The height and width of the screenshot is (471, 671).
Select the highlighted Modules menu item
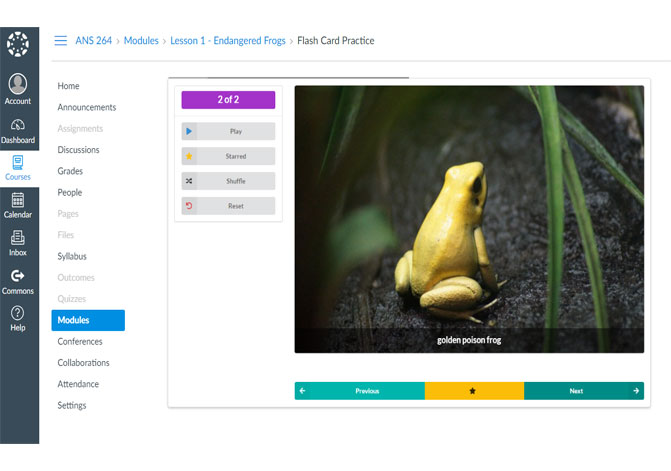(88, 320)
